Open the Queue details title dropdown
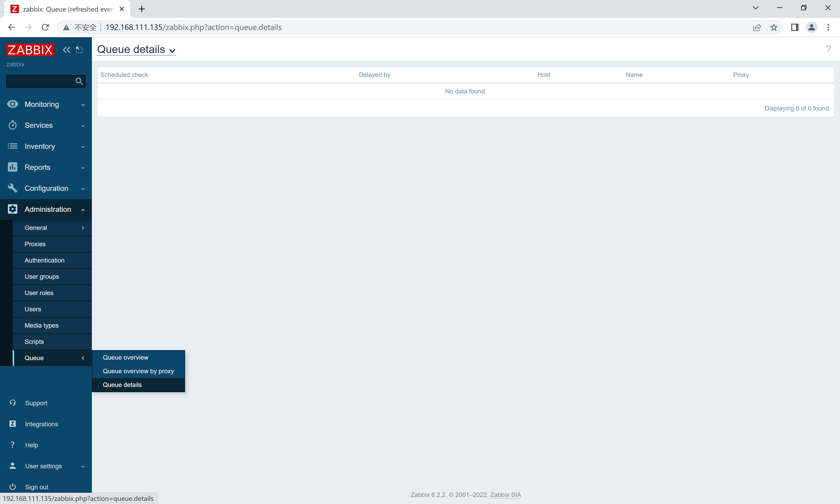The image size is (840, 504). (x=136, y=50)
